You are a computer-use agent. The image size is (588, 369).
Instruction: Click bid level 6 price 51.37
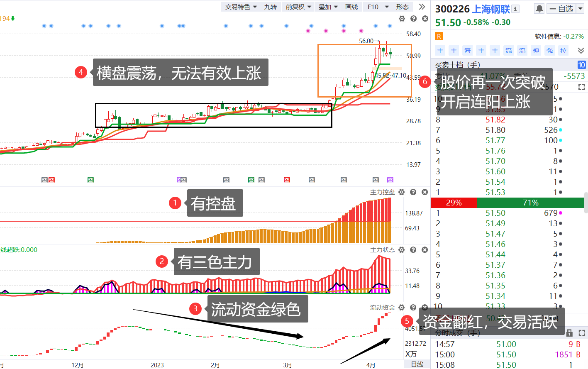pyautogui.click(x=495, y=265)
